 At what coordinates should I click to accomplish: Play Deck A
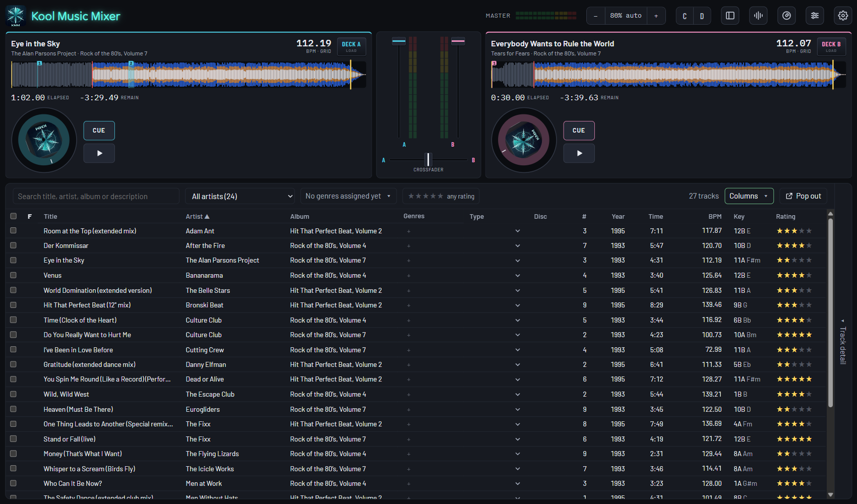click(x=99, y=153)
